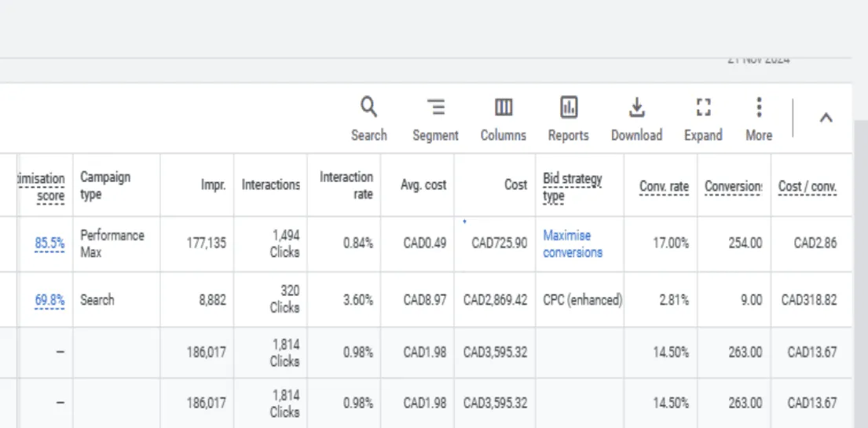
Task: Open the Columns editor
Action: click(x=504, y=119)
